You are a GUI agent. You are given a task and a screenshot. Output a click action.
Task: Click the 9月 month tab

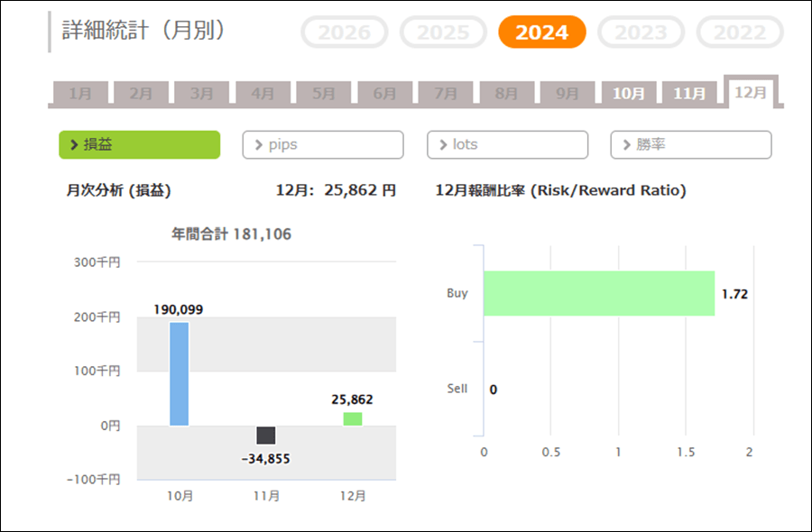coord(567,93)
